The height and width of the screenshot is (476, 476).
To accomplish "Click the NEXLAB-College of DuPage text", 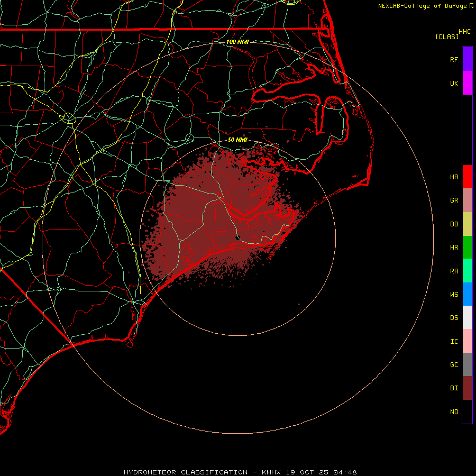I will [x=423, y=6].
